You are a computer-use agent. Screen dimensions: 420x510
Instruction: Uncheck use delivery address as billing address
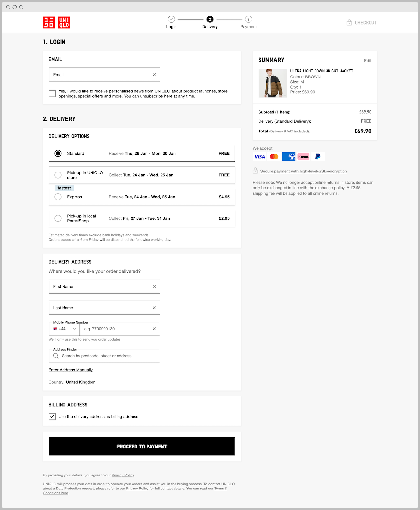[52, 416]
